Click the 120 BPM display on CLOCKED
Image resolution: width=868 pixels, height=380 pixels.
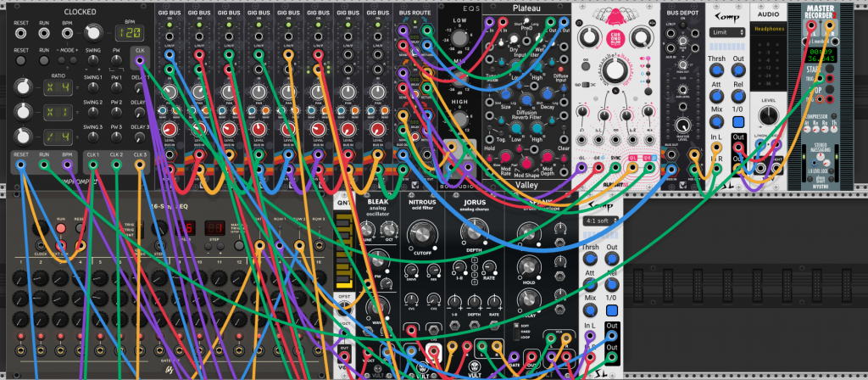coord(130,33)
